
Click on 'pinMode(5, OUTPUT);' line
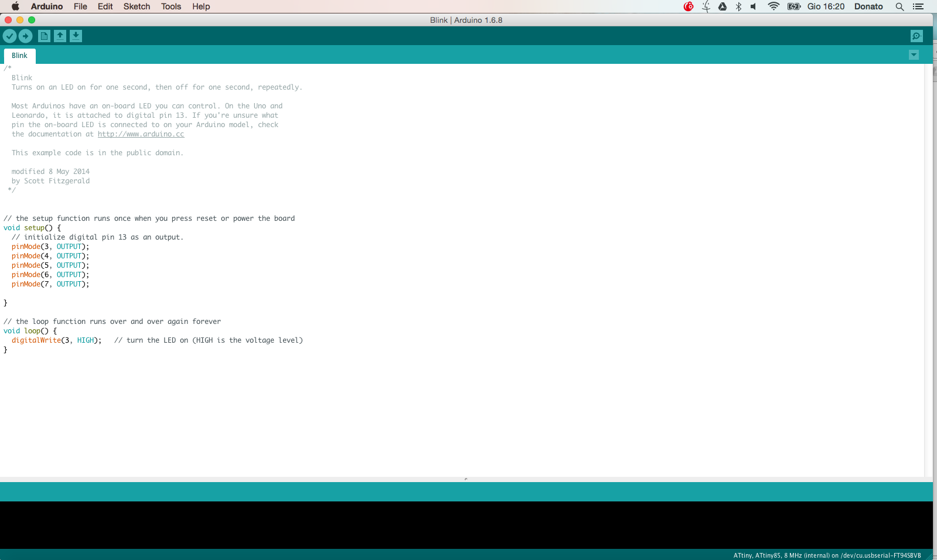50,265
